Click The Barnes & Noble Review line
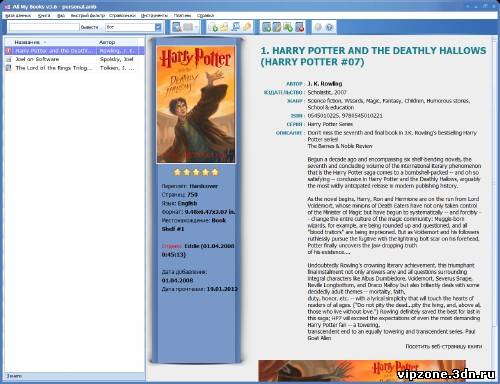This screenshot has width=500, height=384. [340, 146]
